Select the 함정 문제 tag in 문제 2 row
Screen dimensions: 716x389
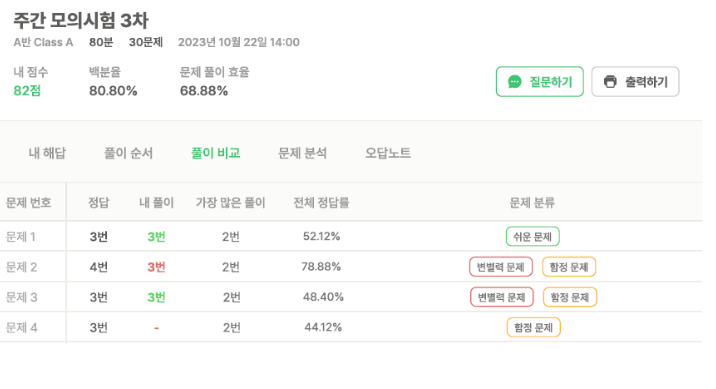(x=569, y=267)
